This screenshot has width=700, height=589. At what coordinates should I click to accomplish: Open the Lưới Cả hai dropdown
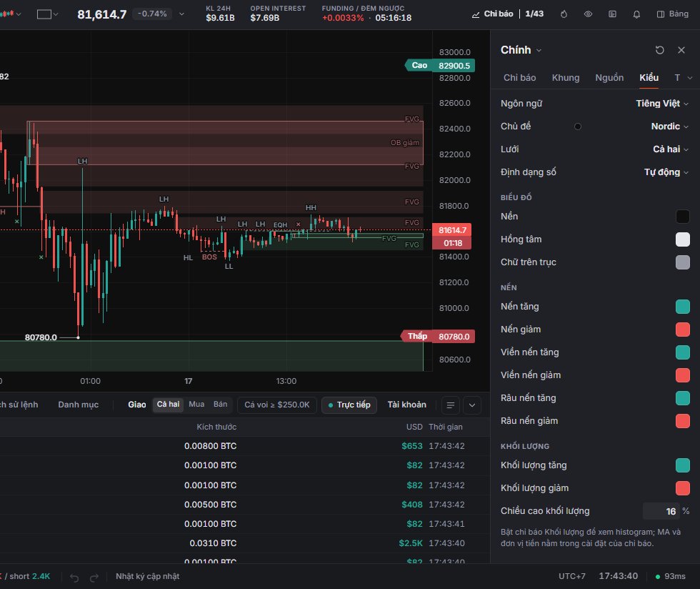(671, 149)
